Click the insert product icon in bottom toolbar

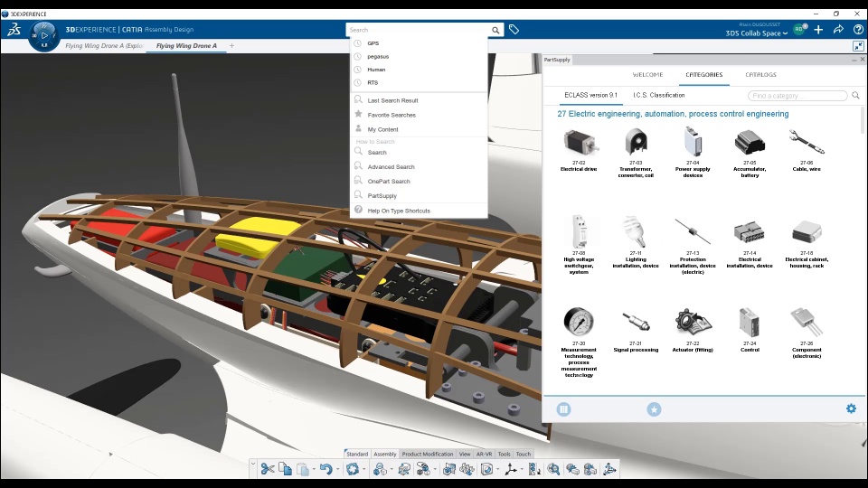point(380,469)
